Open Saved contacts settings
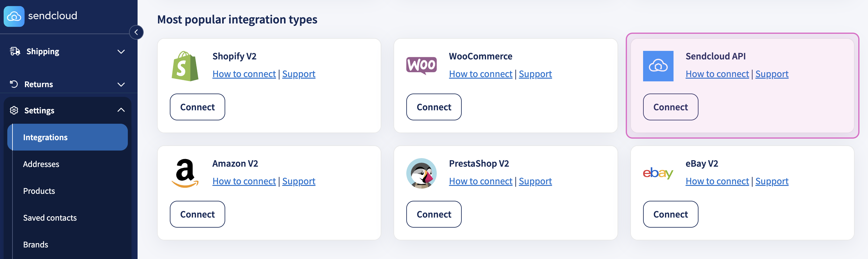The width and height of the screenshot is (868, 259). pos(50,218)
